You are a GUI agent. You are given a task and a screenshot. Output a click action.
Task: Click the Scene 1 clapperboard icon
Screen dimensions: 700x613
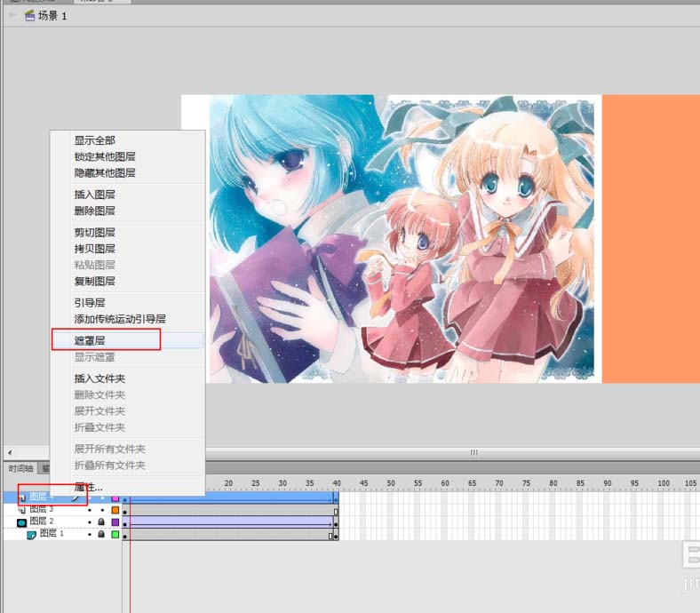[x=30, y=16]
